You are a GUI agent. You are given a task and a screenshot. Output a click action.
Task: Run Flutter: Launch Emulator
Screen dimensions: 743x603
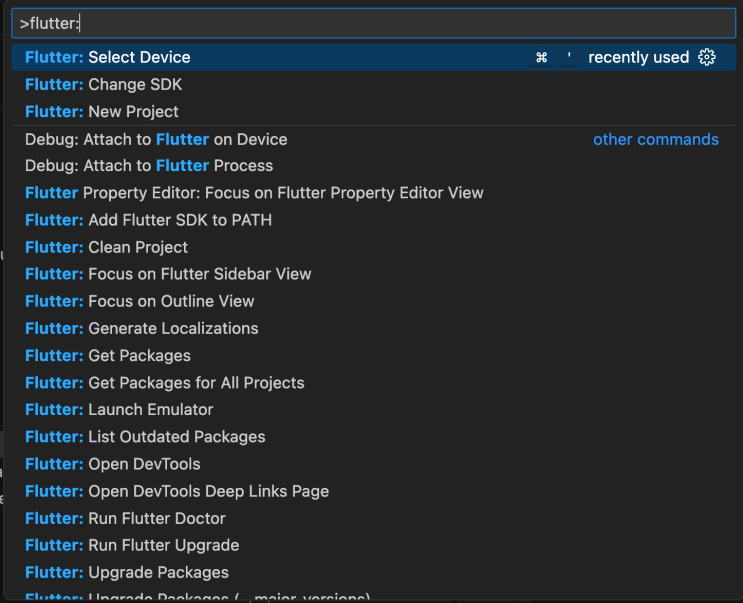pos(373,410)
